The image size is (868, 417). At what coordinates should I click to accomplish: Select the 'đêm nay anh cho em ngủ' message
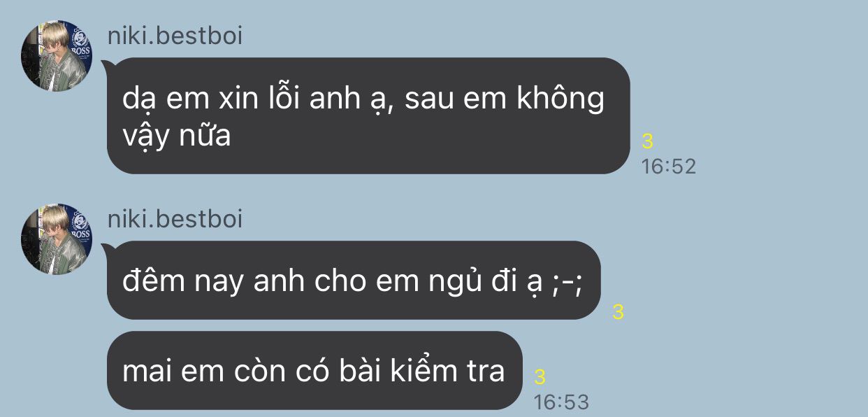click(x=354, y=280)
